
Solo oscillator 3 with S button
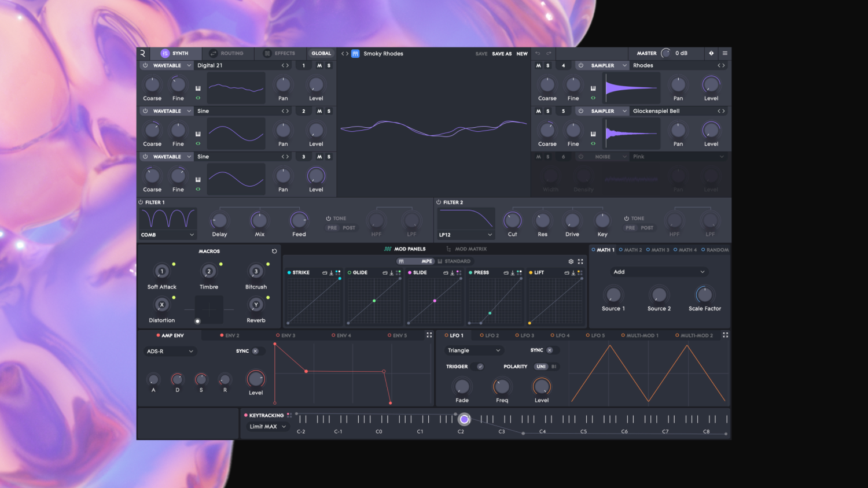click(329, 157)
